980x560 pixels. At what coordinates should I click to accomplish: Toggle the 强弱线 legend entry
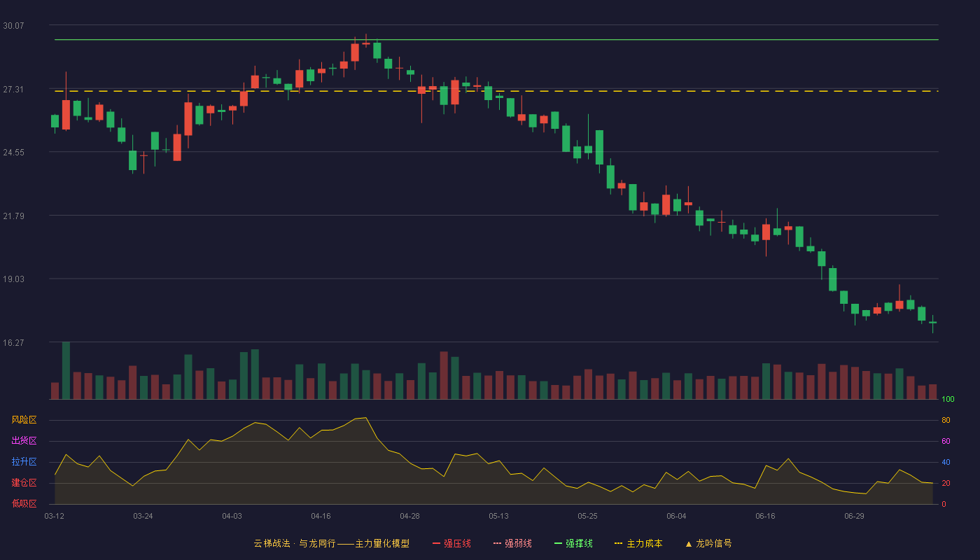[512, 543]
